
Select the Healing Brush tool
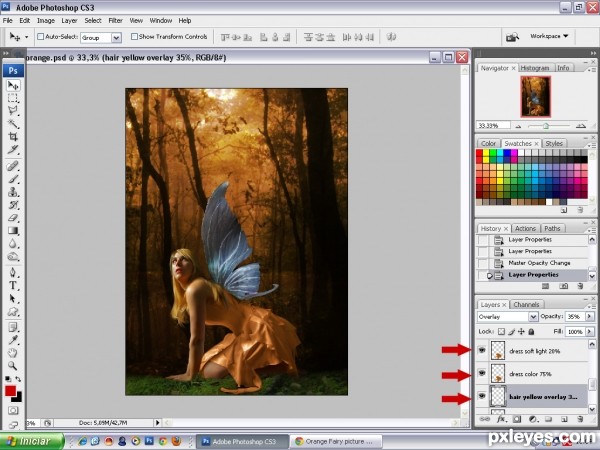click(13, 166)
